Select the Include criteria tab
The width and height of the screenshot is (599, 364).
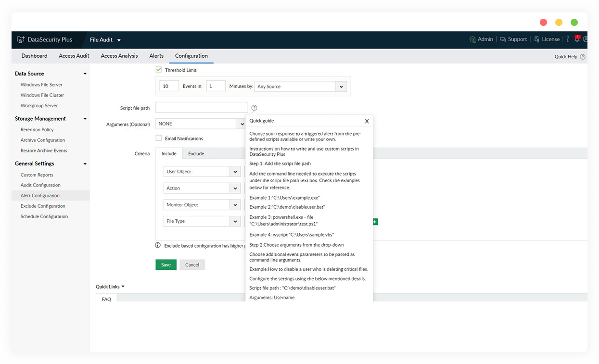coord(169,153)
